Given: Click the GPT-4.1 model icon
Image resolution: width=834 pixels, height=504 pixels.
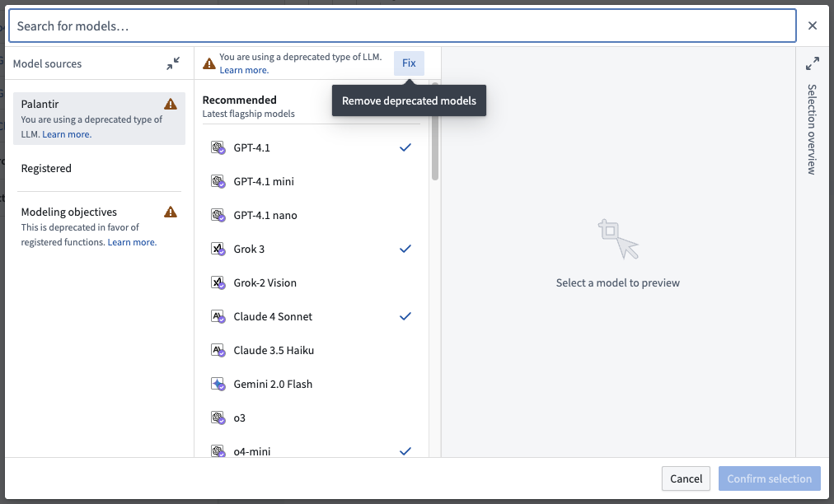Looking at the screenshot, I should (x=218, y=147).
